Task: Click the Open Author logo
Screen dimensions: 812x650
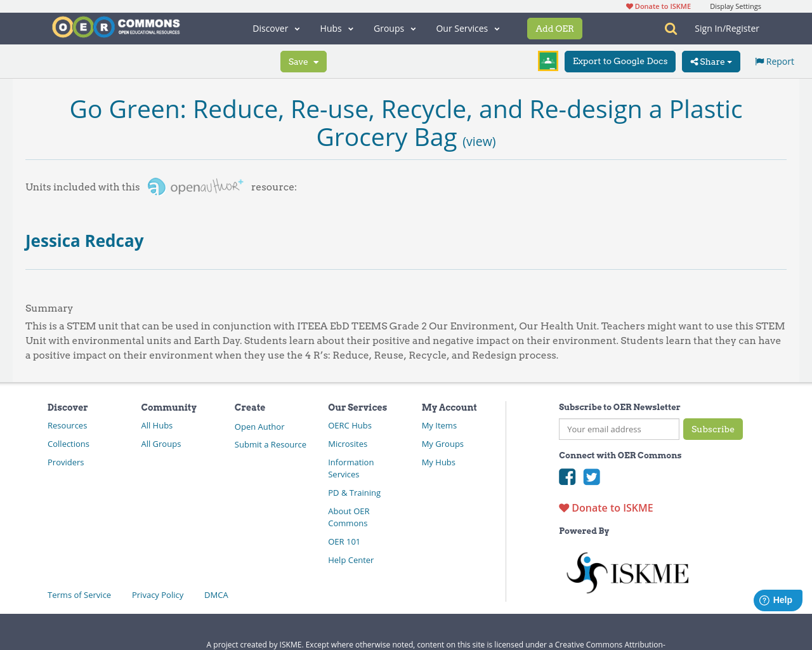Action: coord(194,185)
